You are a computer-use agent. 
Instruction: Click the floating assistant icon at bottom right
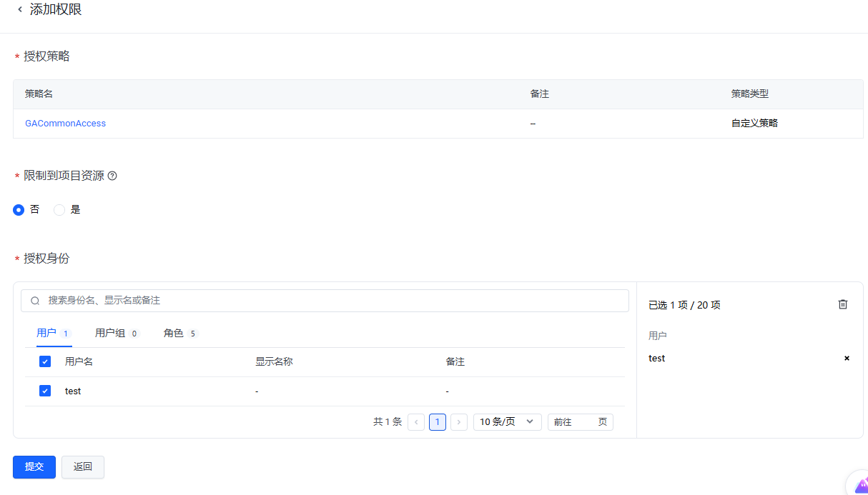859,485
